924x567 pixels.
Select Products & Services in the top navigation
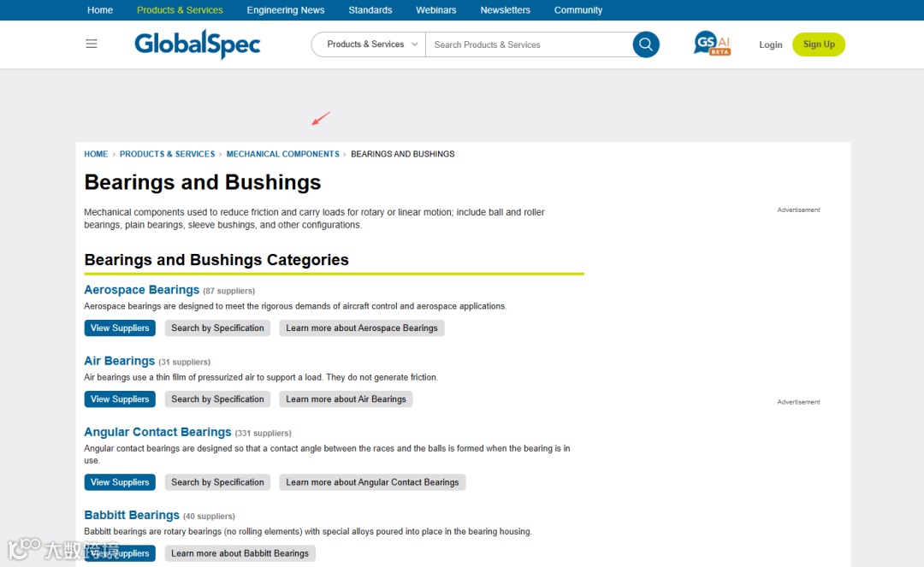(x=180, y=10)
